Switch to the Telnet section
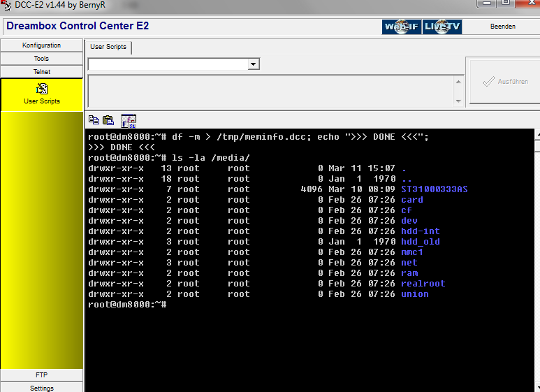Viewport: 540px width, 392px height. 42,72
